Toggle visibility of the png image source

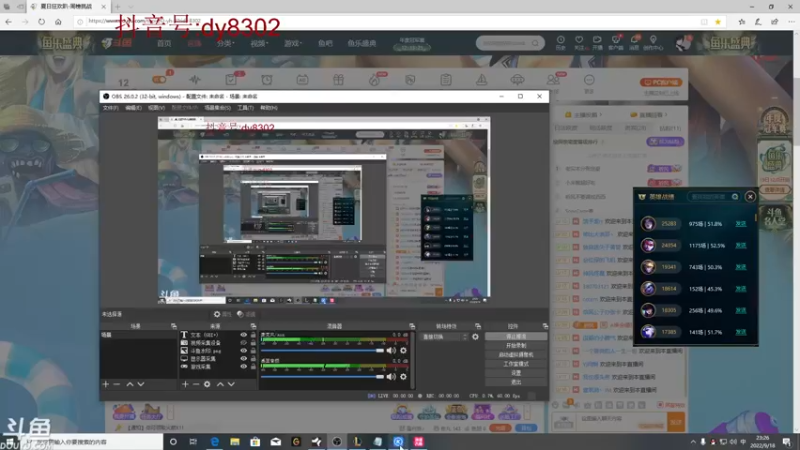coord(243,351)
